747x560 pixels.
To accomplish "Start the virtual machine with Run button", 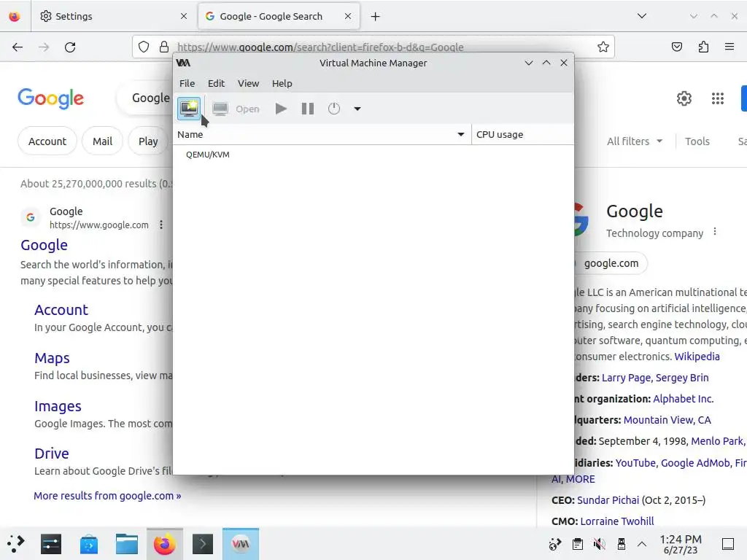I will click(281, 109).
